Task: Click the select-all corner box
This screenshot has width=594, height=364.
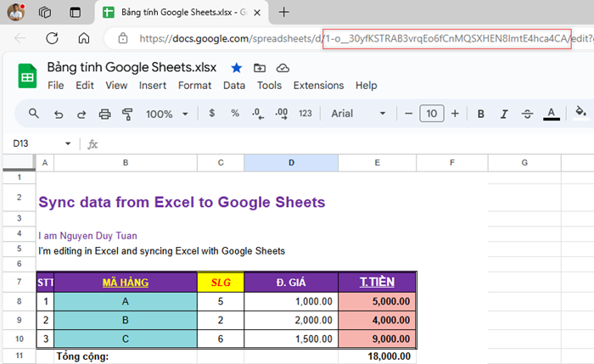Action: click(x=19, y=163)
